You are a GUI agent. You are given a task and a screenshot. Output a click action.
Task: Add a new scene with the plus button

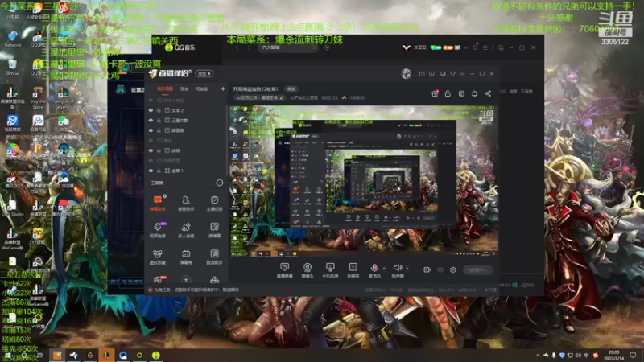click(x=223, y=88)
